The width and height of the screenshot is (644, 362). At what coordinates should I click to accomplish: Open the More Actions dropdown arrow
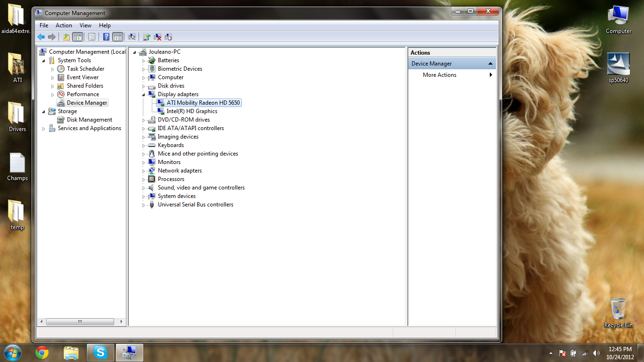pyautogui.click(x=490, y=74)
